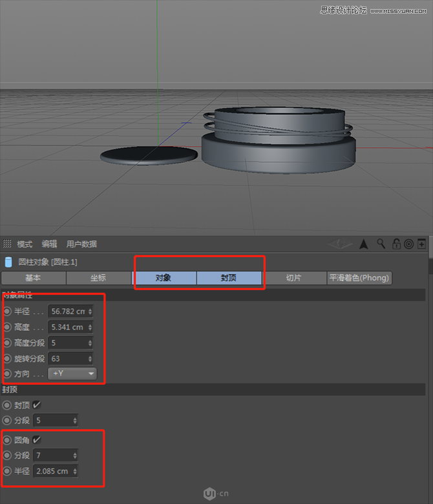Open the 模式 menu
Screen dimensions: 433x504
point(25,244)
